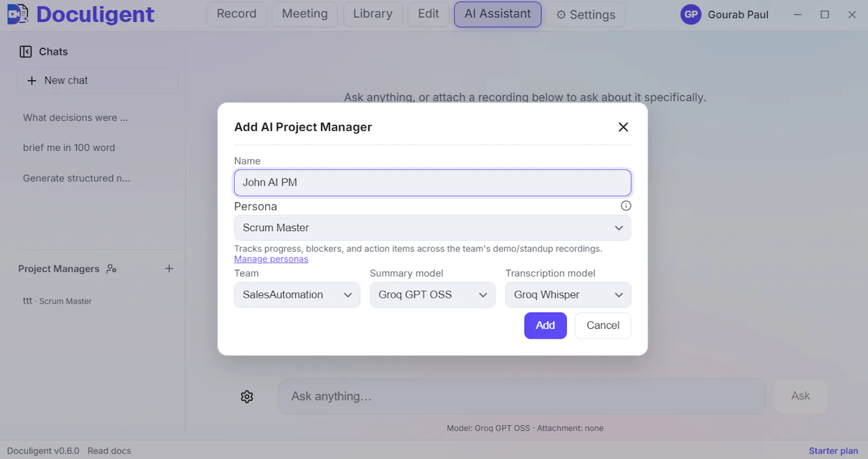Add a project manager with plus icon
Viewport: 868px width, 459px height.
169,269
